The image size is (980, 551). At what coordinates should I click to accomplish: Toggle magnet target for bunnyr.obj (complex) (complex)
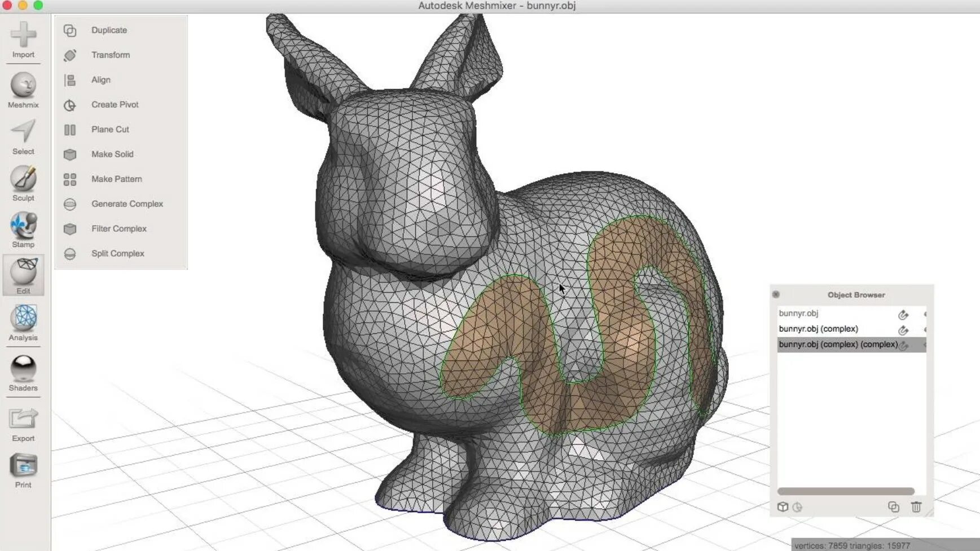pyautogui.click(x=903, y=345)
